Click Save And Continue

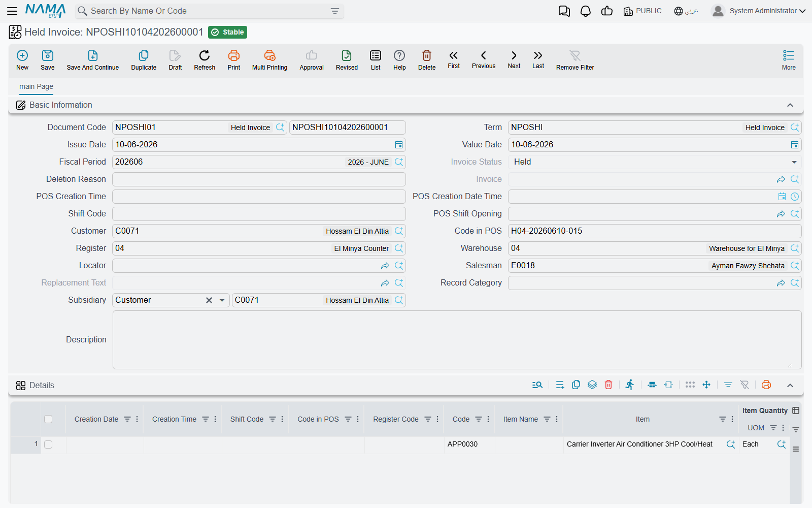click(x=93, y=60)
